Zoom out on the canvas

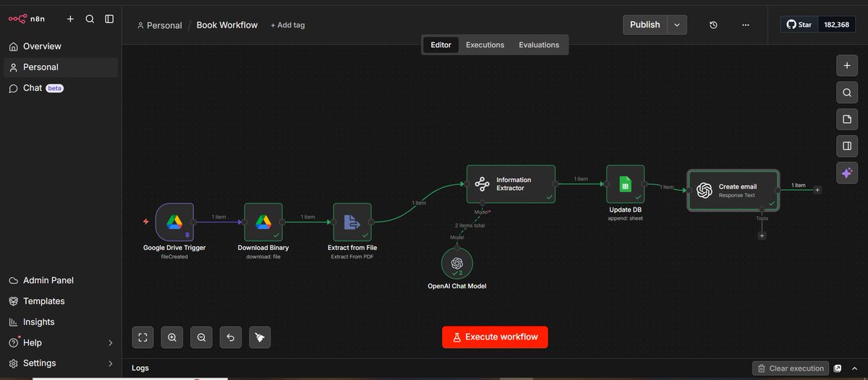[201, 337]
